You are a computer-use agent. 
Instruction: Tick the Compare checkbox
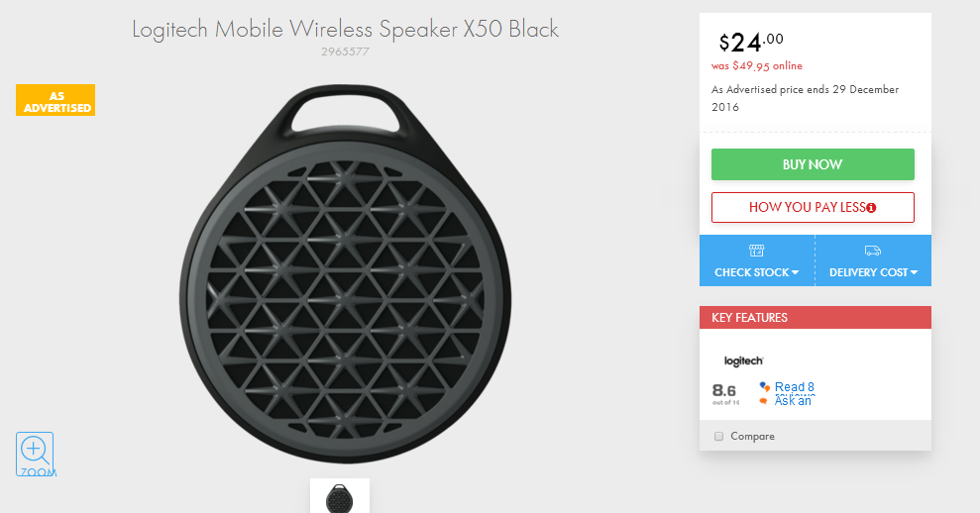point(718,436)
